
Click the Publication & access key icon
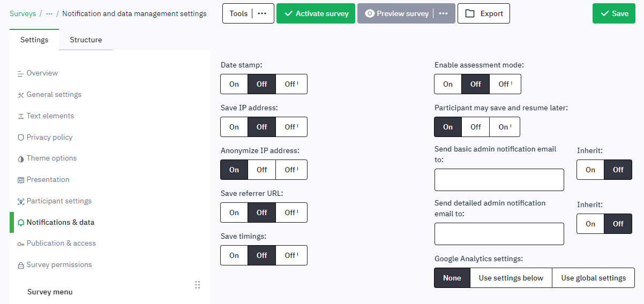pyautogui.click(x=21, y=244)
